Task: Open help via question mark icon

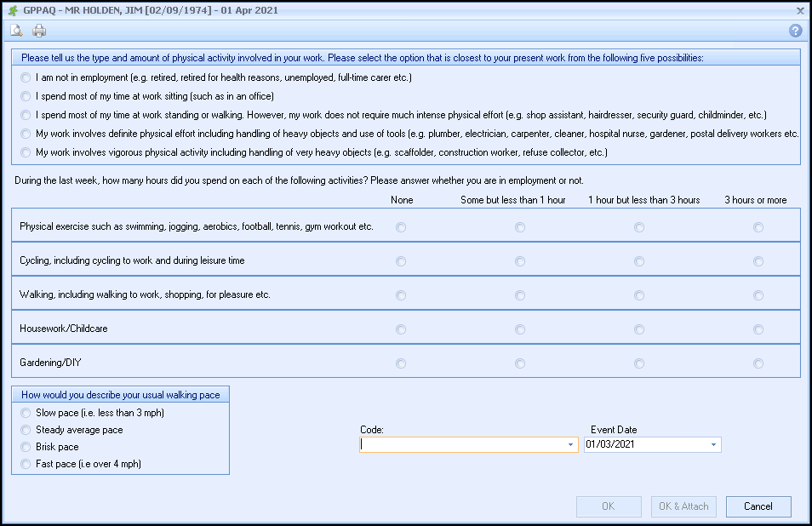Action: coord(795,31)
